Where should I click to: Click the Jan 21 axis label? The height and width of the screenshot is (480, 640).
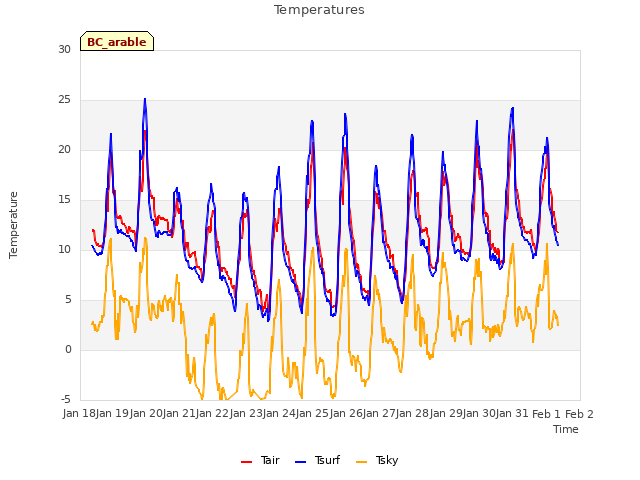[x=179, y=414]
